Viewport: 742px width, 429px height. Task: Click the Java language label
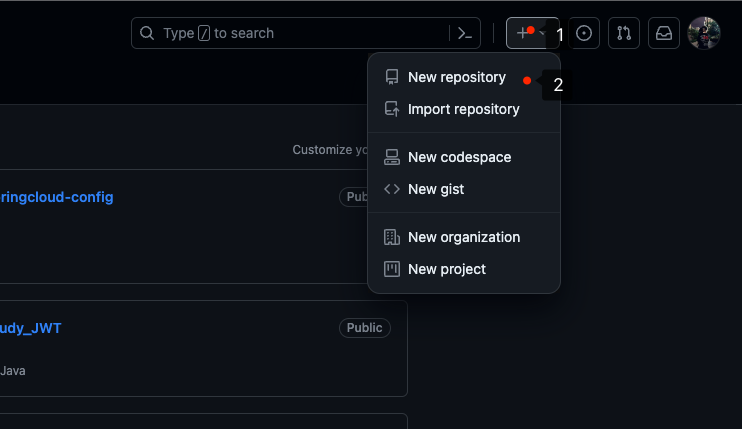click(13, 371)
